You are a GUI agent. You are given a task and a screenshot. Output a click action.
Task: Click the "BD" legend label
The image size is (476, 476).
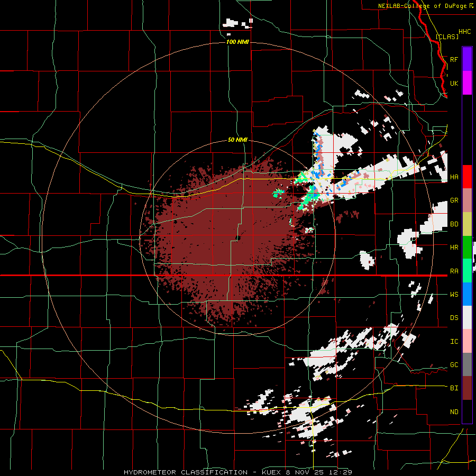pyautogui.click(x=454, y=224)
